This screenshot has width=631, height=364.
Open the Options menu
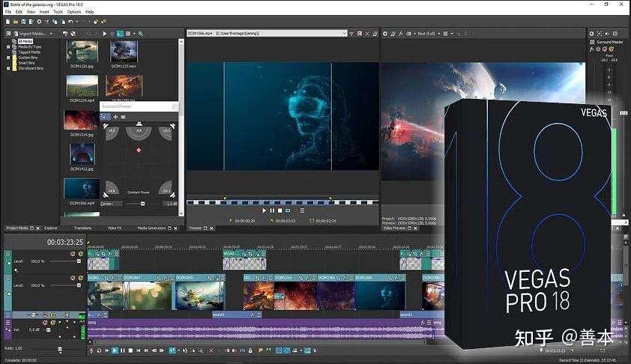click(x=74, y=12)
